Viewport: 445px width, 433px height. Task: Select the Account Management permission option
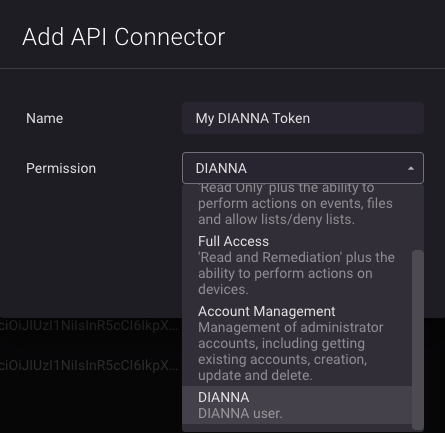297,343
